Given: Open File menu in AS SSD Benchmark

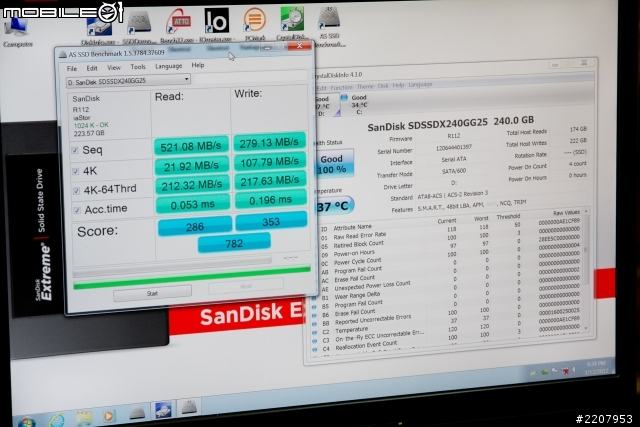Looking at the screenshot, I should pyautogui.click(x=72, y=69).
